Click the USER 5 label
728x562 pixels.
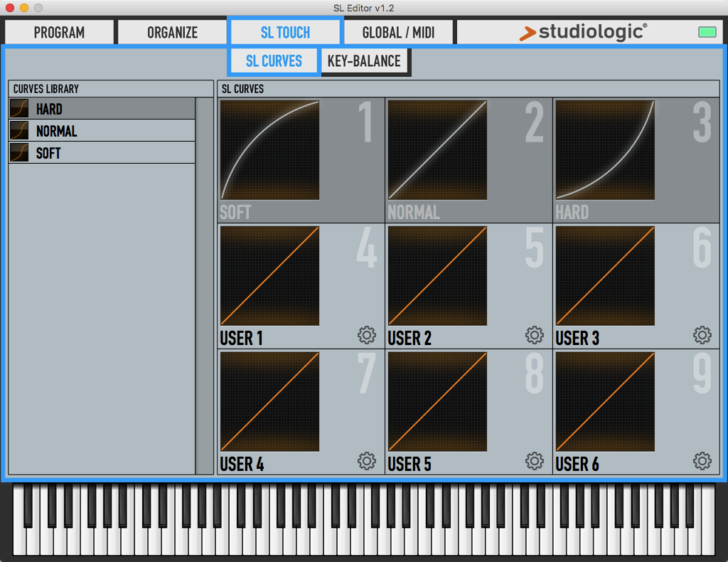pos(409,464)
